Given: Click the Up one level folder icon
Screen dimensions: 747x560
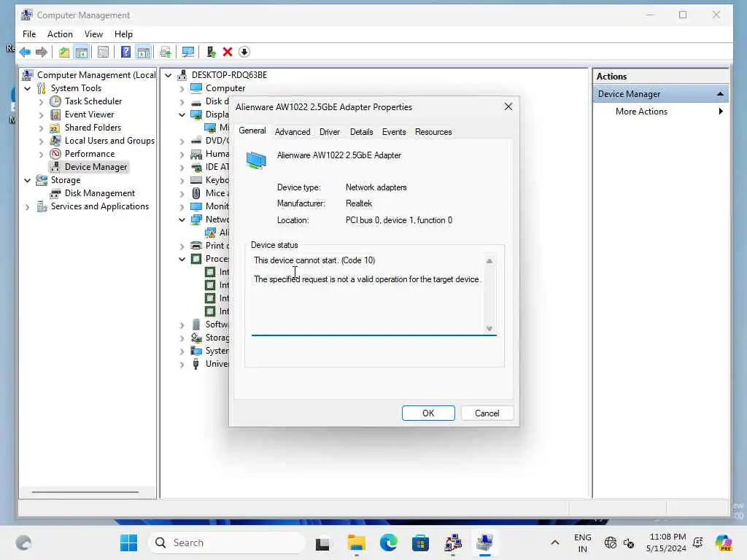Looking at the screenshot, I should pos(64,52).
